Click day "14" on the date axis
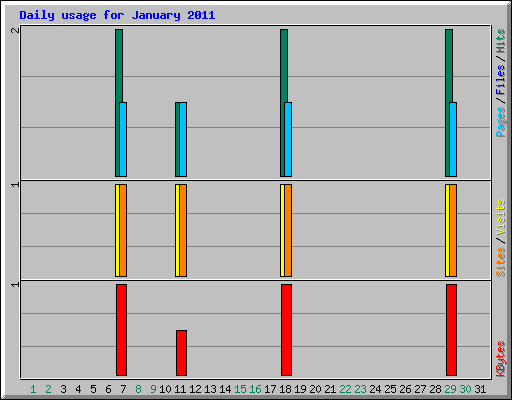The width and height of the screenshot is (512, 400). pos(225,389)
